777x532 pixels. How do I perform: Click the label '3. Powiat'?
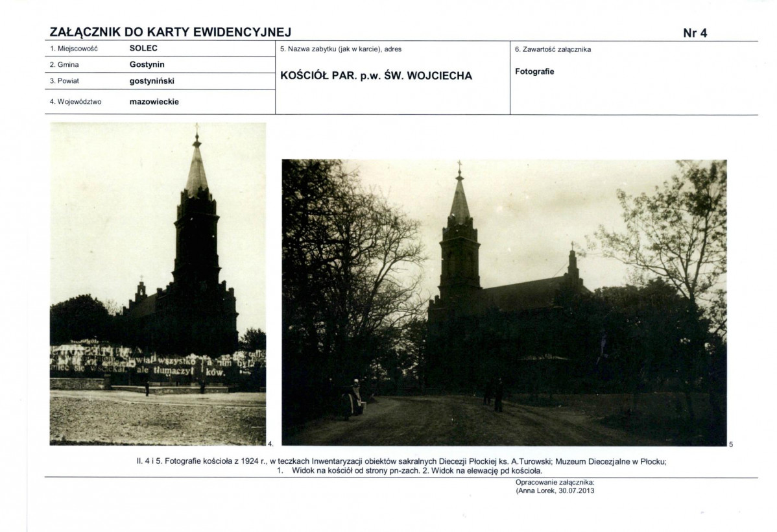point(64,81)
